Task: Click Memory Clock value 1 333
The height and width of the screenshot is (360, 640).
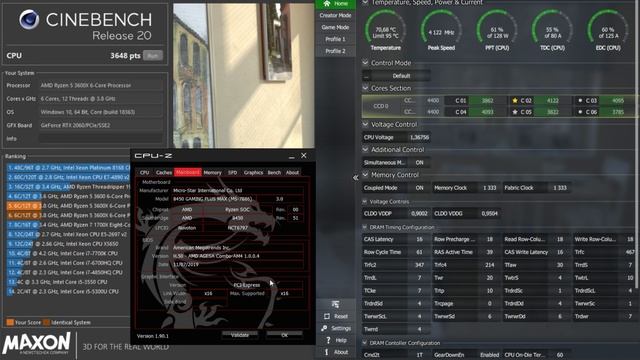Action: coord(489,188)
